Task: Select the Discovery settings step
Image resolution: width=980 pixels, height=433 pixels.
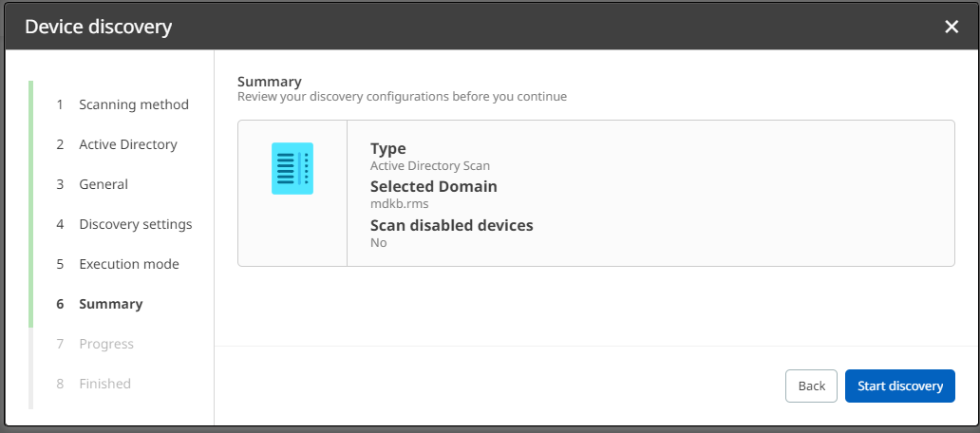Action: [135, 224]
